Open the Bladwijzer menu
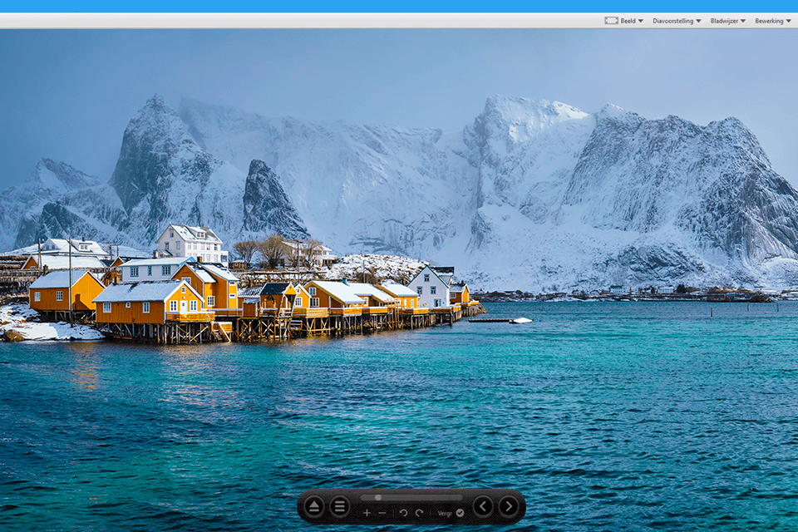The height and width of the screenshot is (532, 798). pos(724,21)
